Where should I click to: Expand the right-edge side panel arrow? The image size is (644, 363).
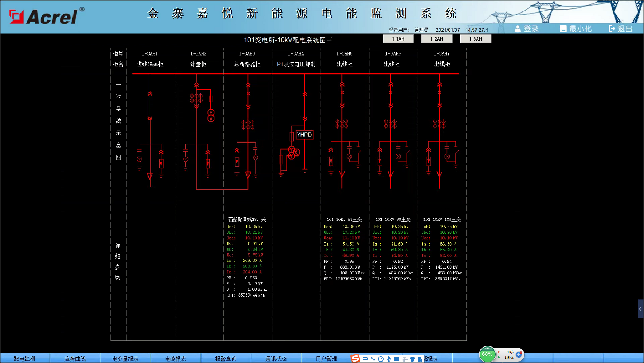click(640, 309)
